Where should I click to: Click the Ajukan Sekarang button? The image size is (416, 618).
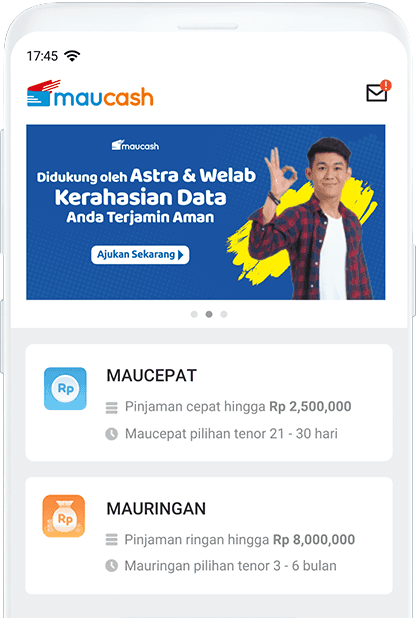140,255
